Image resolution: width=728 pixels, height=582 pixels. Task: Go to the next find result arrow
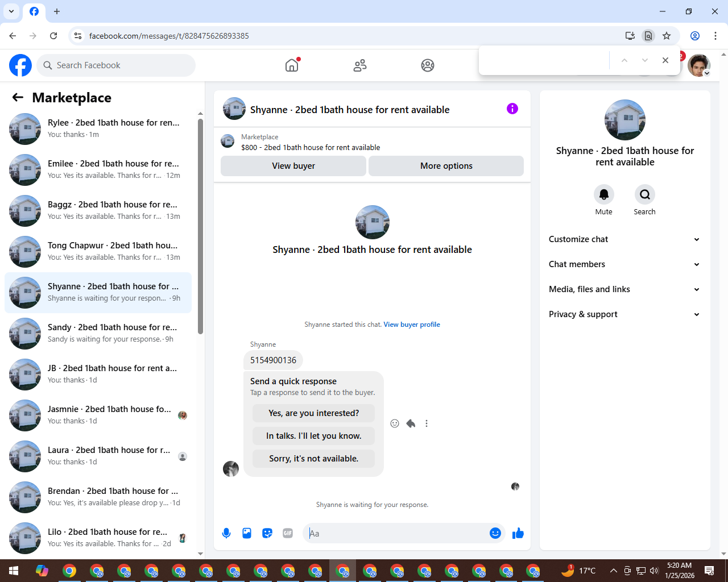(x=645, y=60)
